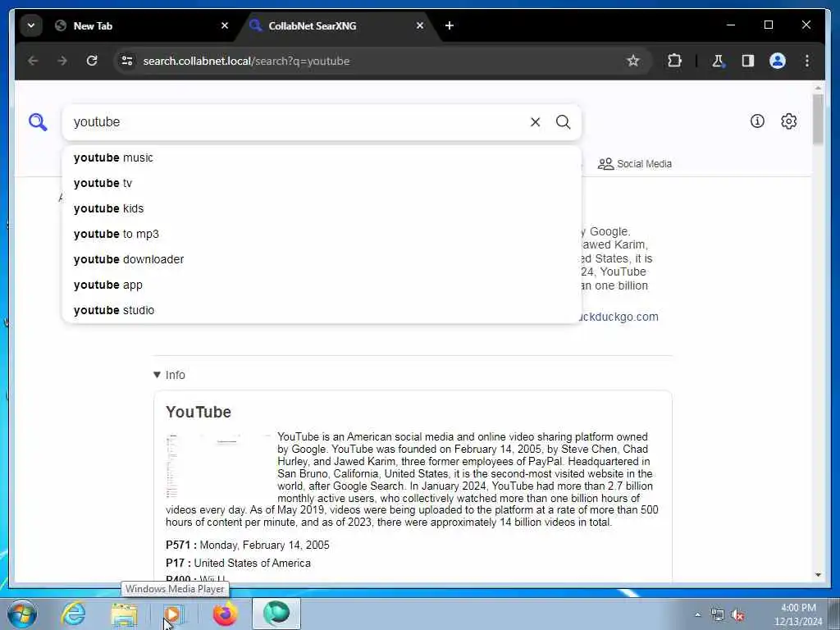Choose suggestion youtube to mp3

click(322, 234)
